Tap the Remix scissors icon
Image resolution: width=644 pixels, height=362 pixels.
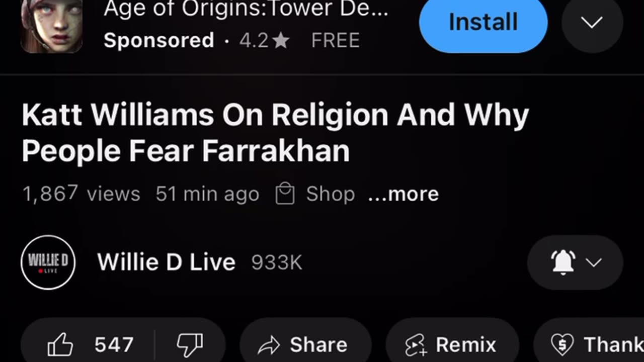(415, 345)
